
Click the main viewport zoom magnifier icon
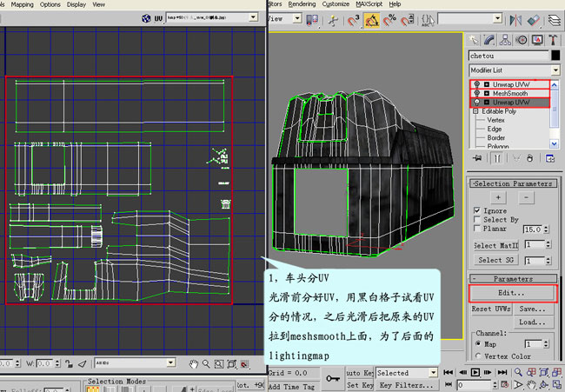[518, 372]
